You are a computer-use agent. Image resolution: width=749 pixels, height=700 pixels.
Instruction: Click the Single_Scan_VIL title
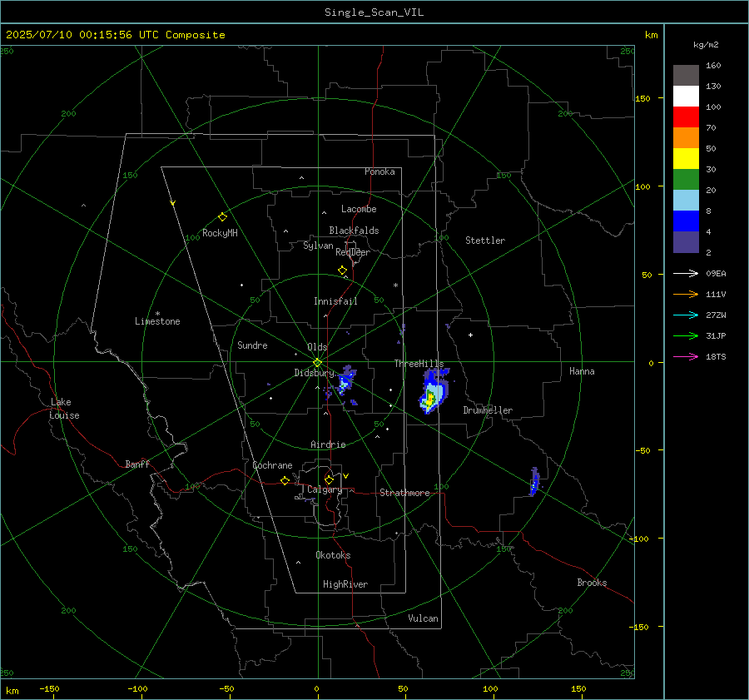tap(374, 12)
